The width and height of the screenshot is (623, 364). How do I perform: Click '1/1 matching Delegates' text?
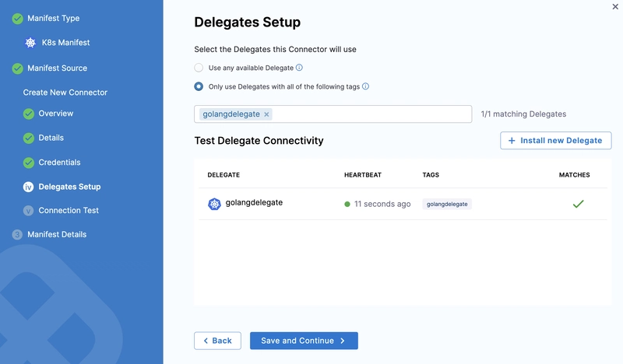tap(523, 114)
